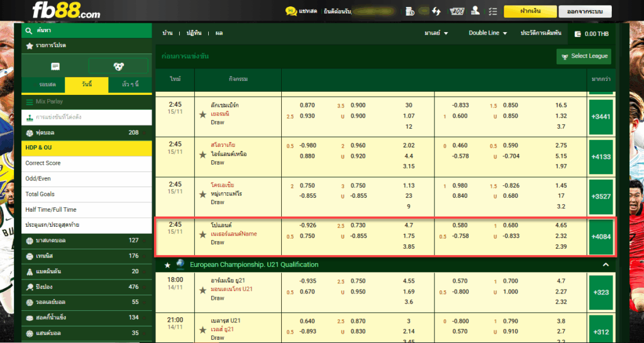Favorite the อาร์เมเนีย ยู21 match star

[x=203, y=290]
